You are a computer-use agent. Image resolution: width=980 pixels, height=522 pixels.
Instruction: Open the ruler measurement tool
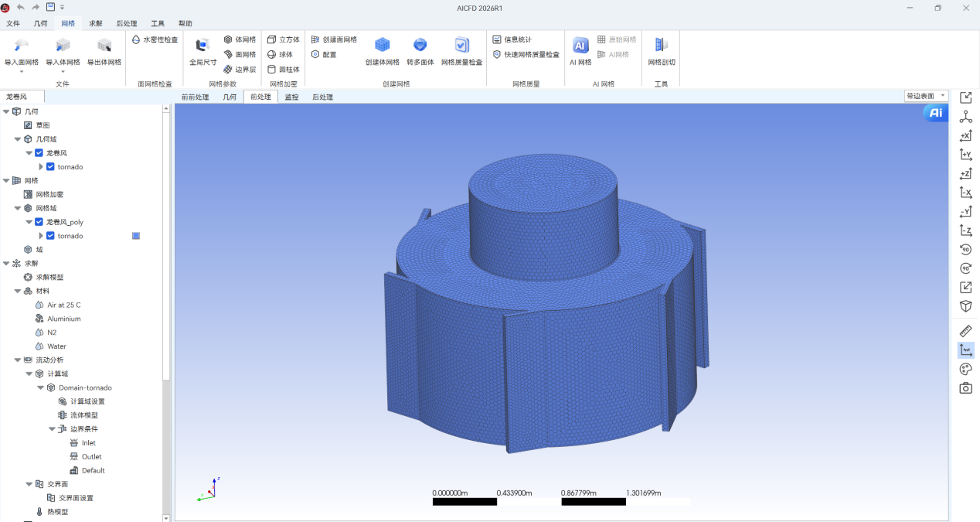(x=965, y=331)
